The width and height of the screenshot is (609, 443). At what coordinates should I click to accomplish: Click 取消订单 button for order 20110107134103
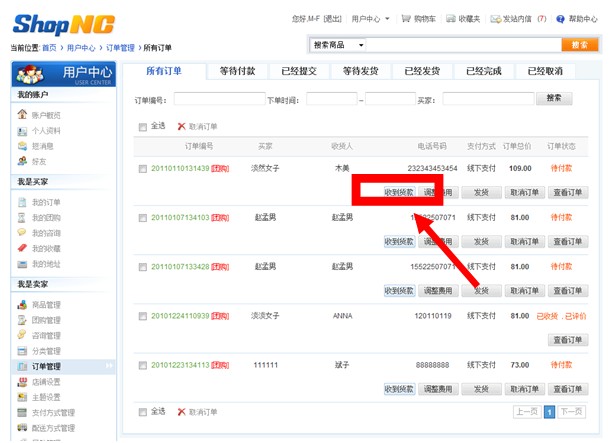(524, 241)
